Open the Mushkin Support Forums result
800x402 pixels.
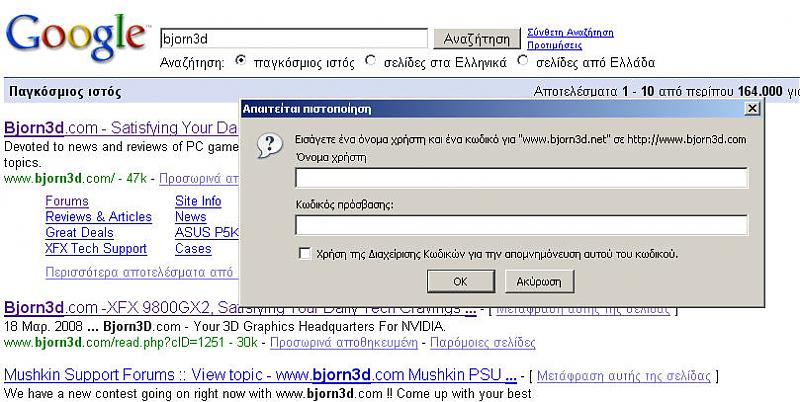[260, 375]
